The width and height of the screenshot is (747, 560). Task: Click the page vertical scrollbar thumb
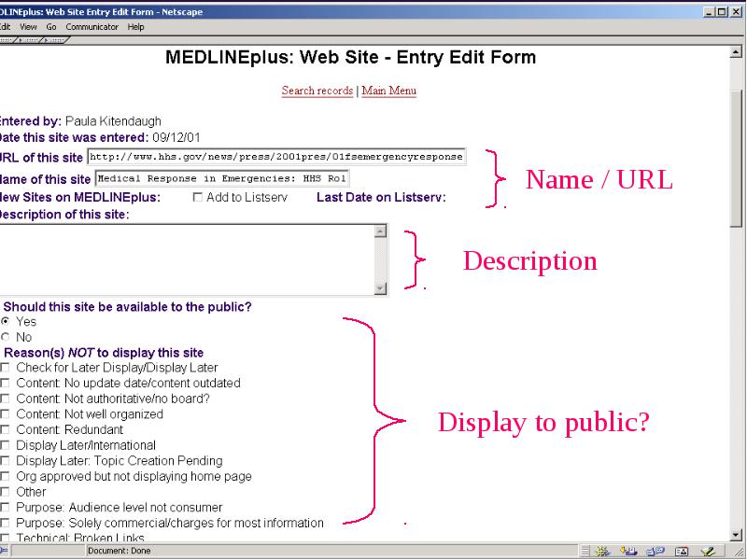click(736, 159)
